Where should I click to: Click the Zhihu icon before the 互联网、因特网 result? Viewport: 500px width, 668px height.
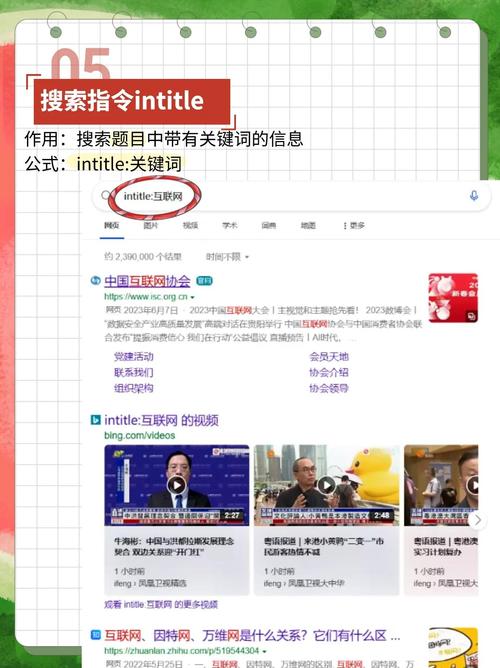point(95,635)
